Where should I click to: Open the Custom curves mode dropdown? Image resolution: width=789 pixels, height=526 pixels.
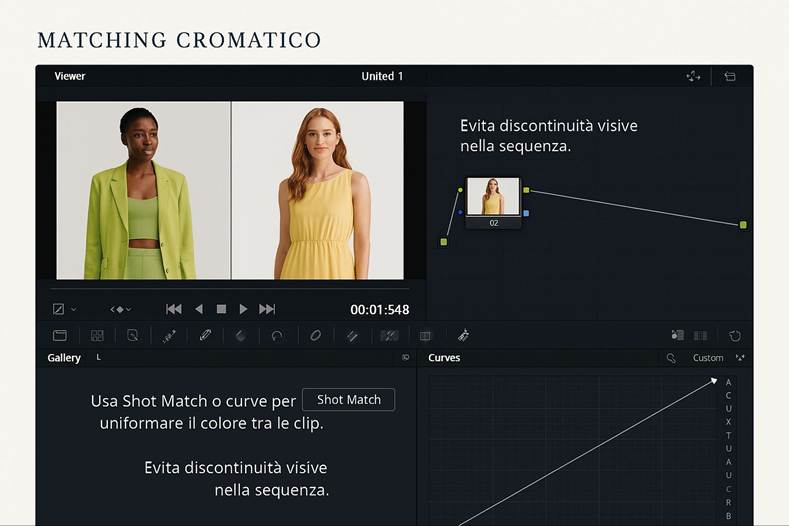pos(708,358)
